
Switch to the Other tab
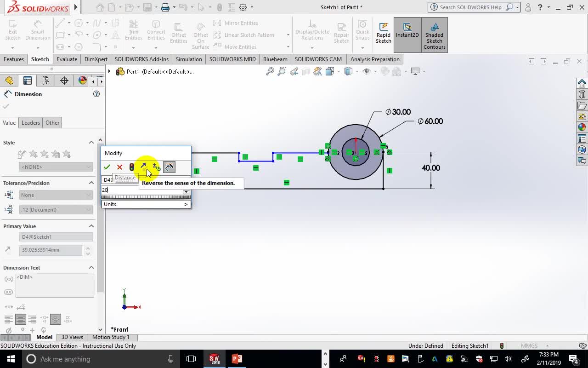pyautogui.click(x=52, y=123)
